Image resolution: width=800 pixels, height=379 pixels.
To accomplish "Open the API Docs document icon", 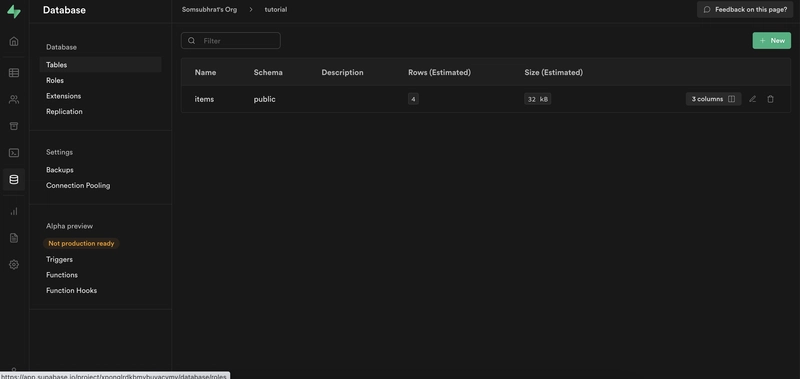I will point(14,238).
